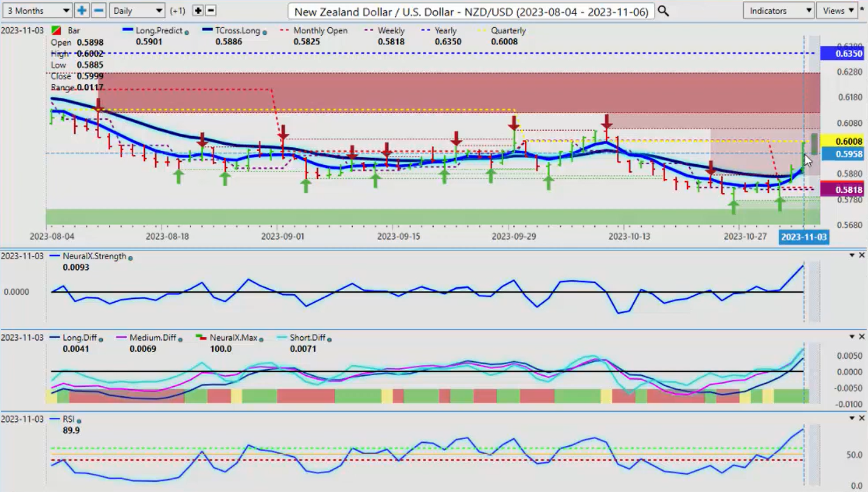Screen dimensions: 868x492
Task: Click the NeuralX.Max settings dot
Action: [x=260, y=339]
